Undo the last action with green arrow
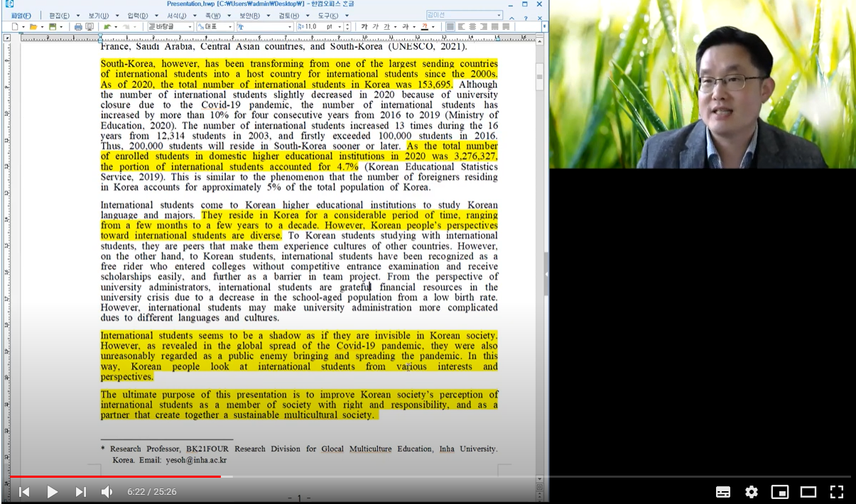 point(107,27)
